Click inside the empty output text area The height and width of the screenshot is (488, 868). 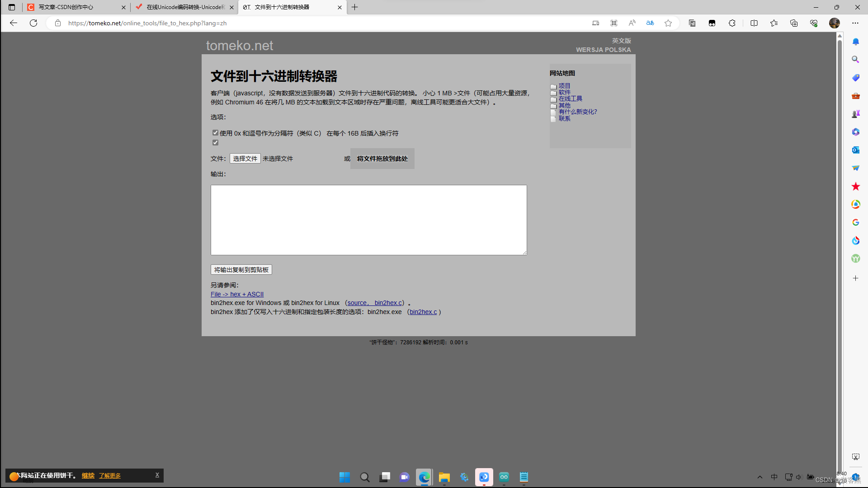(368, 220)
